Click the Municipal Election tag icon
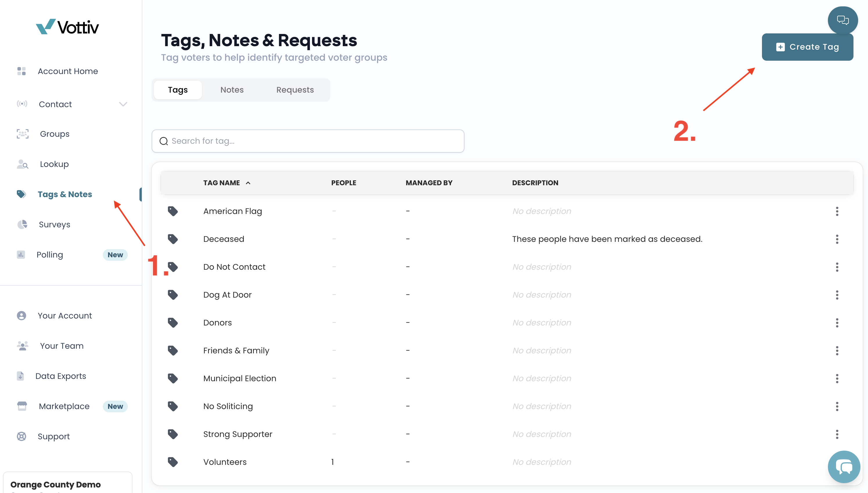 173,379
